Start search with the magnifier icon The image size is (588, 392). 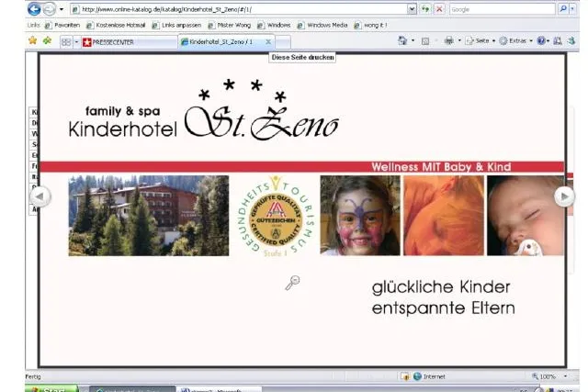(x=563, y=9)
